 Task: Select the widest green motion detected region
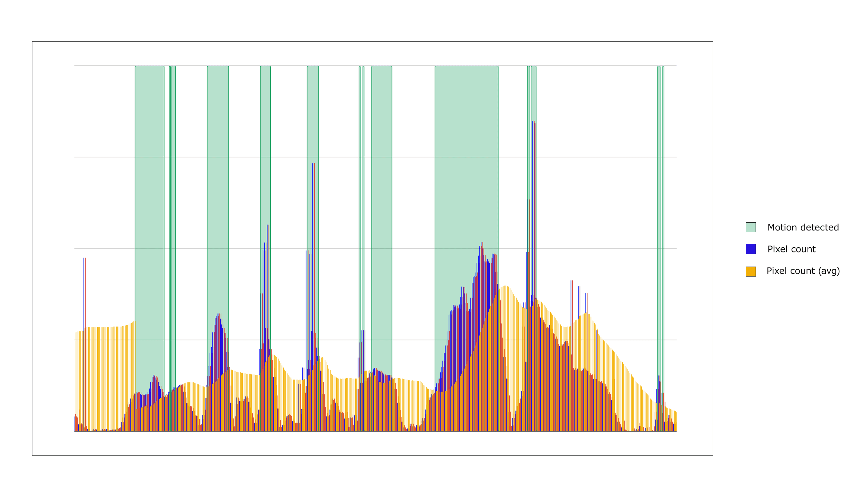pyautogui.click(x=466, y=168)
